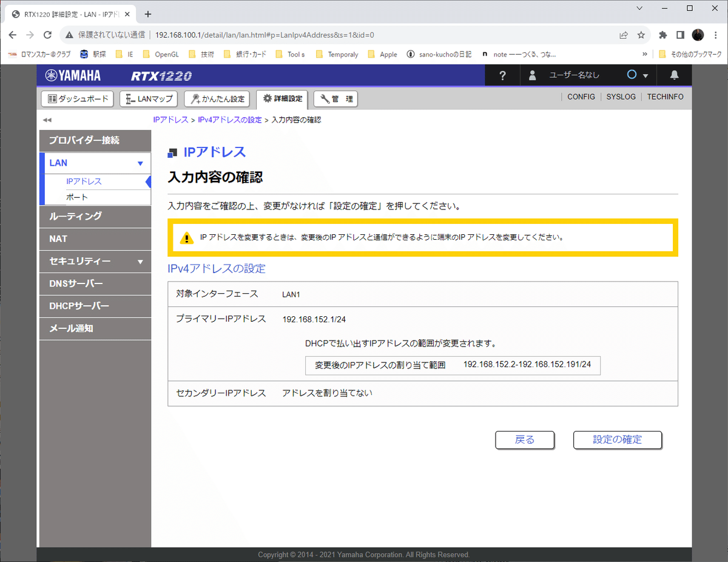Viewport: 728px width, 562px height.
Task: Switch to the 管理 tab
Action: click(x=336, y=98)
